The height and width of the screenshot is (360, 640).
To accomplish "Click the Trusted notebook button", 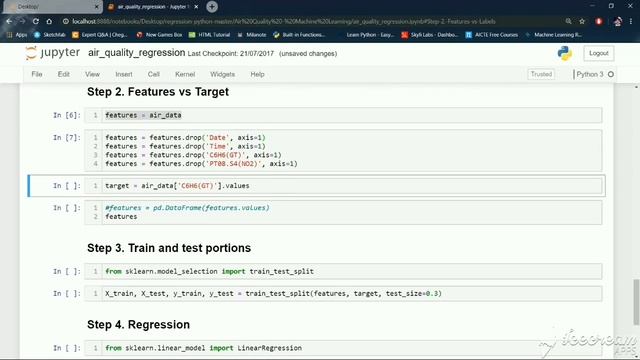I will point(541,74).
